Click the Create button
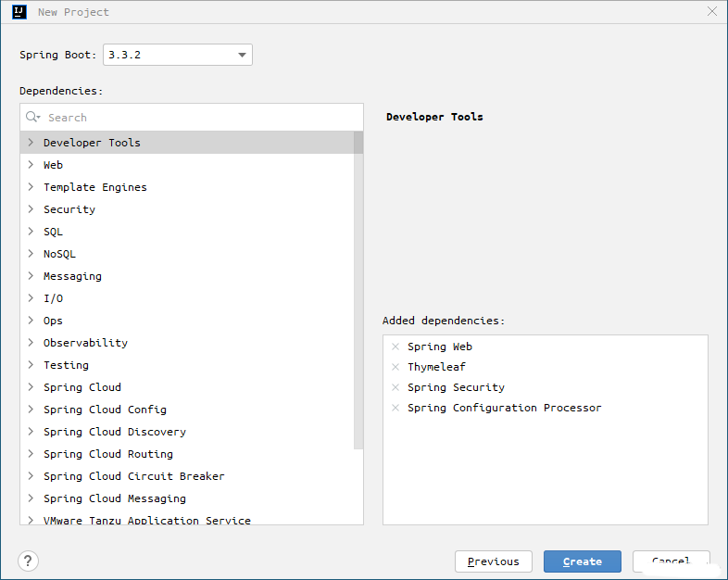Viewport: 728px width, 580px height. coord(583,561)
